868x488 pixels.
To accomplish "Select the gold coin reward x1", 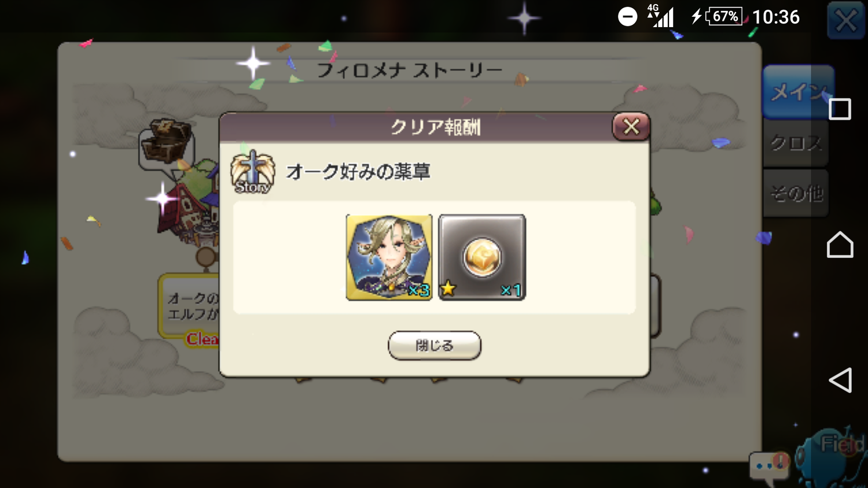I will [x=482, y=257].
